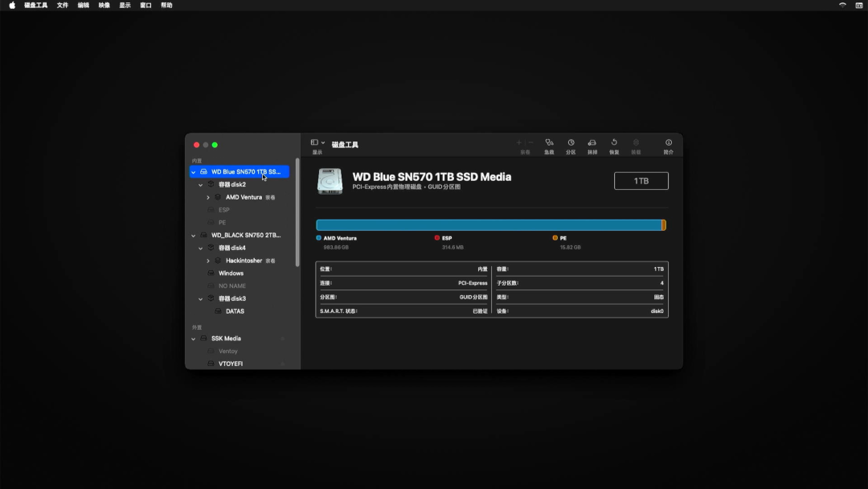
Task: Click the orange PE legend dot
Action: tap(555, 238)
